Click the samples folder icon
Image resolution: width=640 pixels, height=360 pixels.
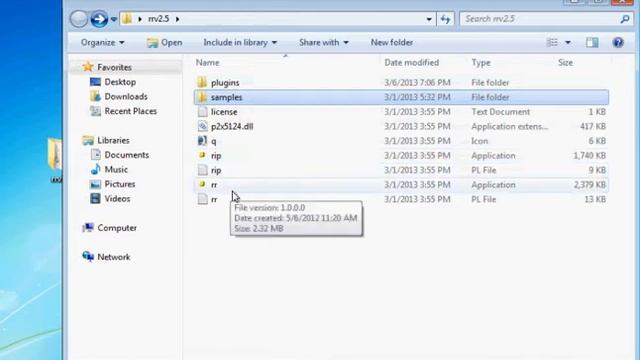pos(202,97)
